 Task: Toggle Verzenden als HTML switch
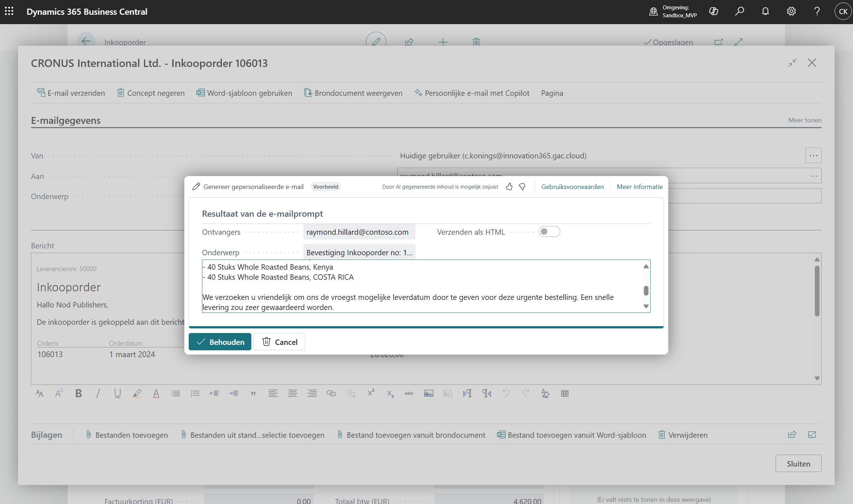(549, 232)
